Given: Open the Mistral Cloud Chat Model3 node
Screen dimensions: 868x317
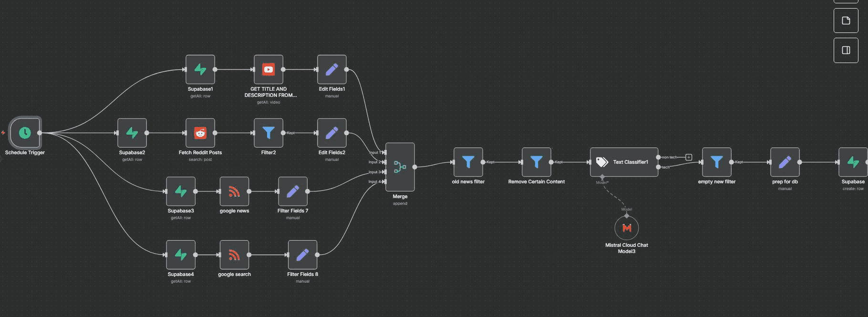Looking at the screenshot, I should (626, 228).
